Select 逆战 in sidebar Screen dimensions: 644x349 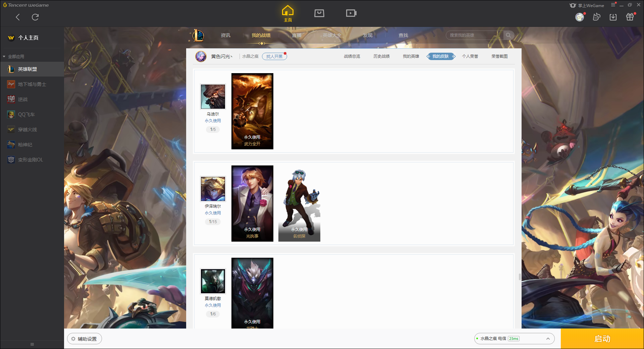(x=32, y=99)
